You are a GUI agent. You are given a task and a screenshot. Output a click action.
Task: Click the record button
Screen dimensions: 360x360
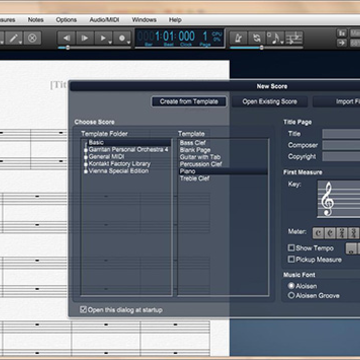[122, 38]
